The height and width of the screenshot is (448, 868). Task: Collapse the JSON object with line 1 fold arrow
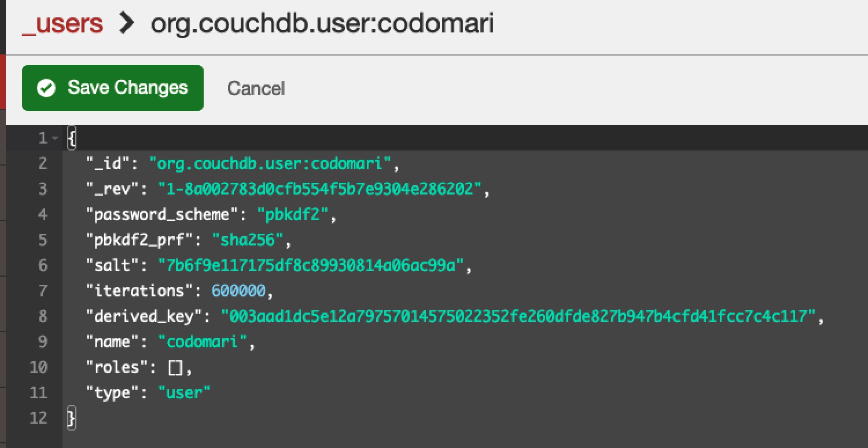(55, 138)
